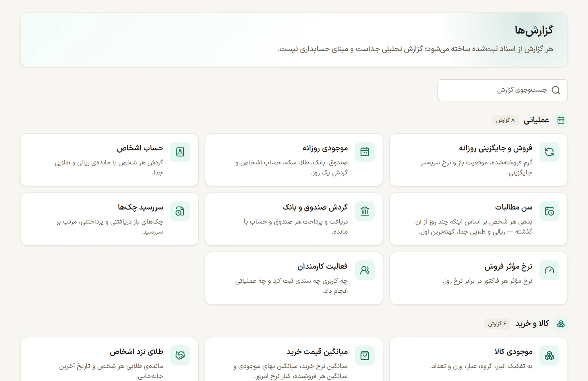Click the ۸ گزارش count badge
Viewport: 588px width, 381px height.
(x=505, y=120)
